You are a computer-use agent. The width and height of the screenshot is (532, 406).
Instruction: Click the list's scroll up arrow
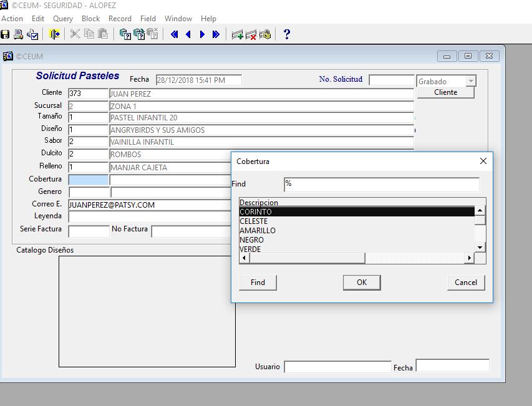pos(480,211)
